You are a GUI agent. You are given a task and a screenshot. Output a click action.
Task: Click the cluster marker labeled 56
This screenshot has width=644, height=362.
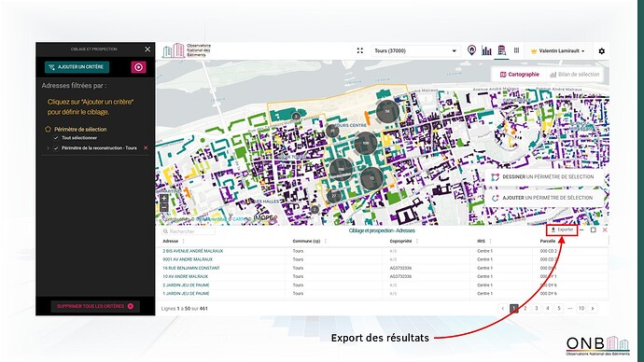point(387,111)
